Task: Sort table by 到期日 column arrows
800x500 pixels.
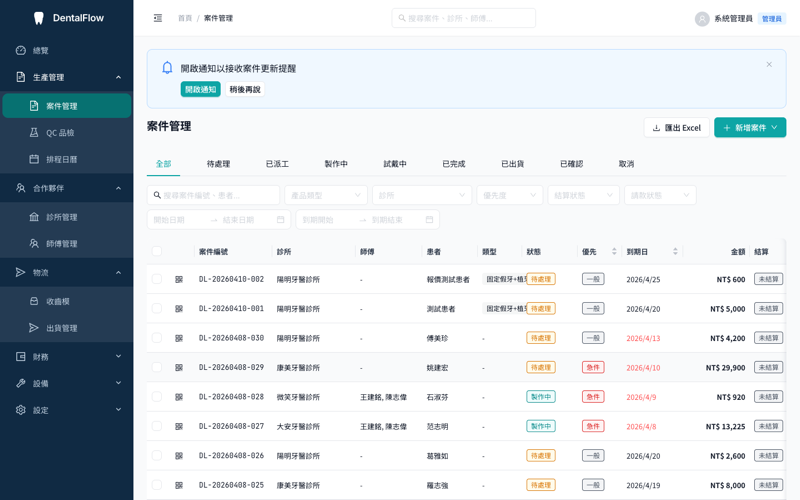Action: (x=675, y=251)
